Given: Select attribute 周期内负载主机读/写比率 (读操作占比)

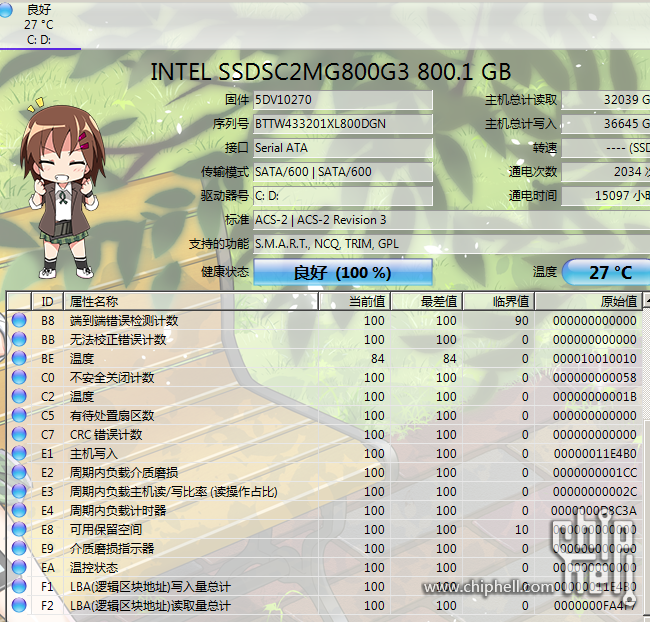Looking at the screenshot, I should (173, 492).
